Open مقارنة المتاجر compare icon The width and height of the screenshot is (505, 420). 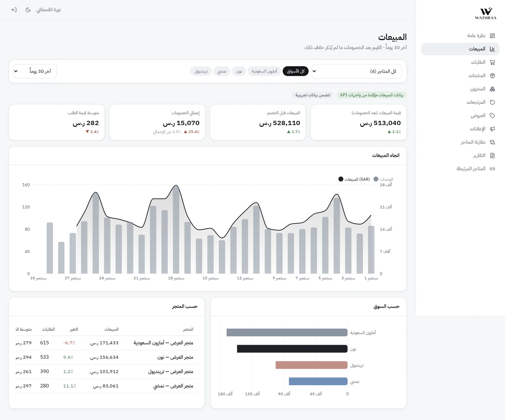pyautogui.click(x=492, y=142)
